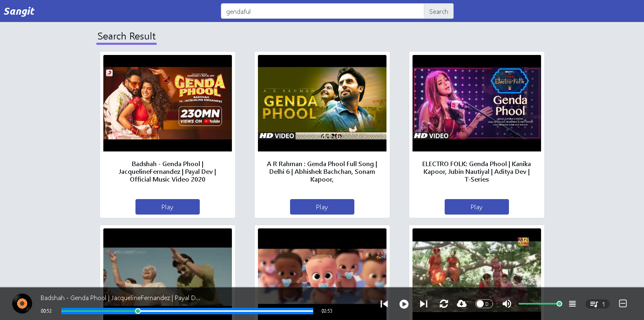Download the current track
The width and height of the screenshot is (644, 320).
click(462, 304)
